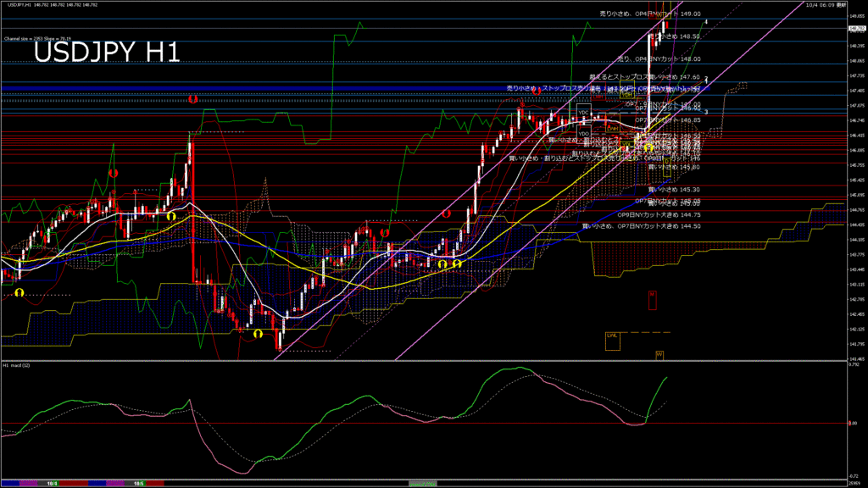Select the small orange W box marker

click(659, 353)
